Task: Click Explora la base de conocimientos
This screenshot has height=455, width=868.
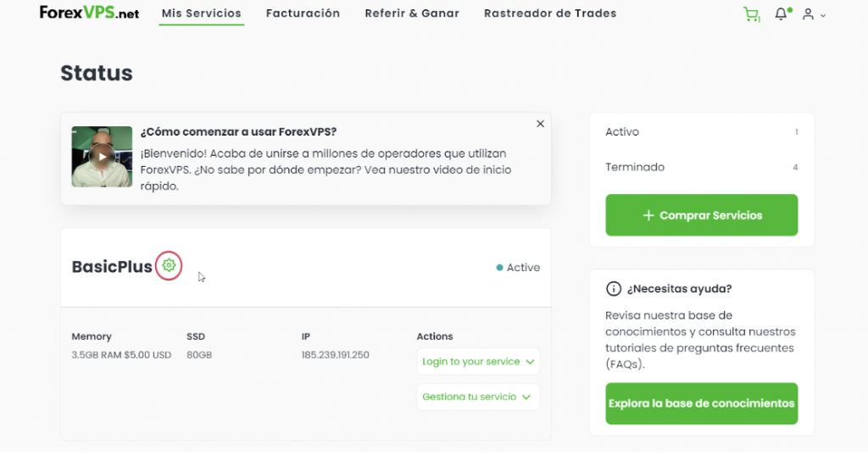Action: tap(701, 403)
